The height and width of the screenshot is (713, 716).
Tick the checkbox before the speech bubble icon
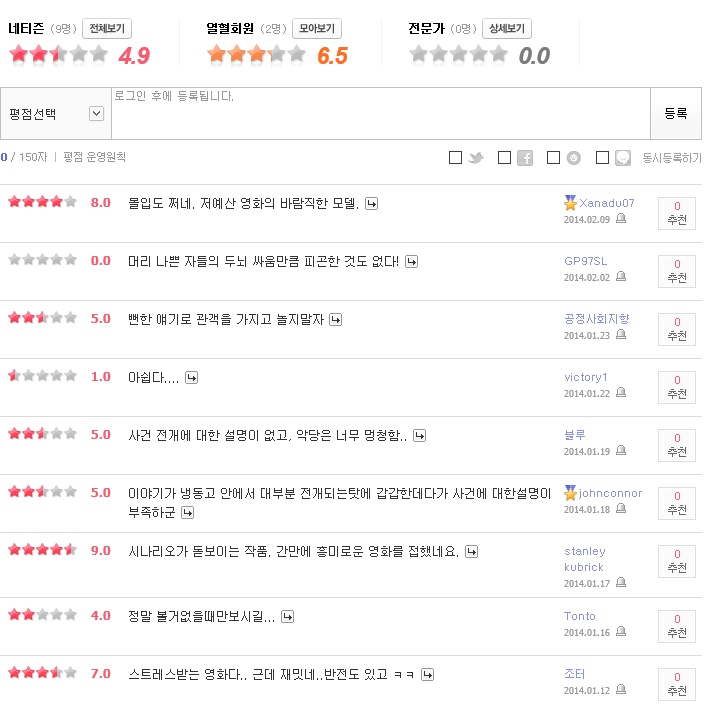[602, 158]
